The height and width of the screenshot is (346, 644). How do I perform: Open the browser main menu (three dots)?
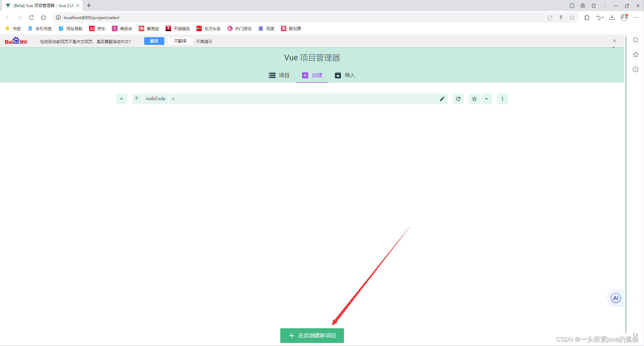(636, 17)
